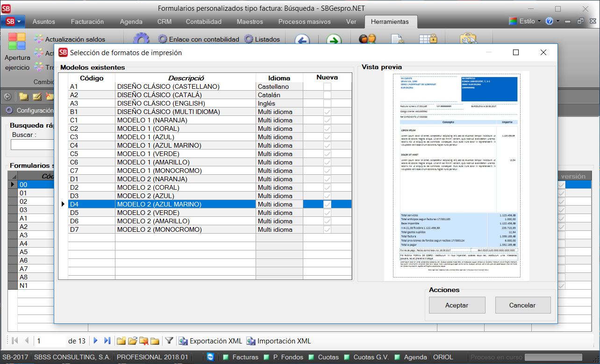Viewport: 600px width, 364px height.
Task: Switch to the Facturación ribbon tab
Action: [87, 21]
